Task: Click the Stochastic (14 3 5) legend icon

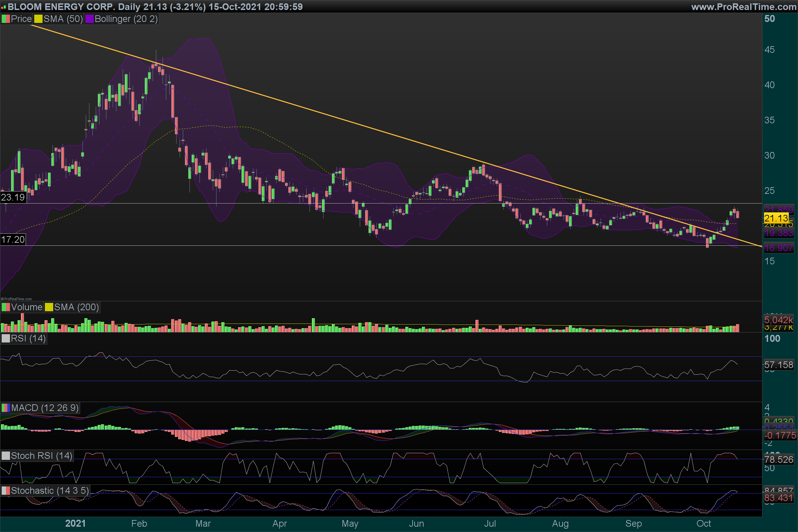Action: click(x=6, y=491)
